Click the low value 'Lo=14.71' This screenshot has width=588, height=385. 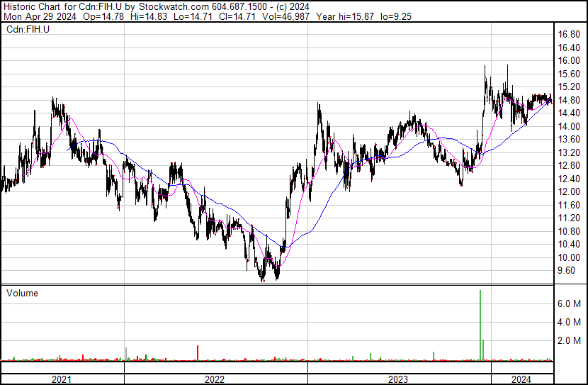pyautogui.click(x=193, y=16)
